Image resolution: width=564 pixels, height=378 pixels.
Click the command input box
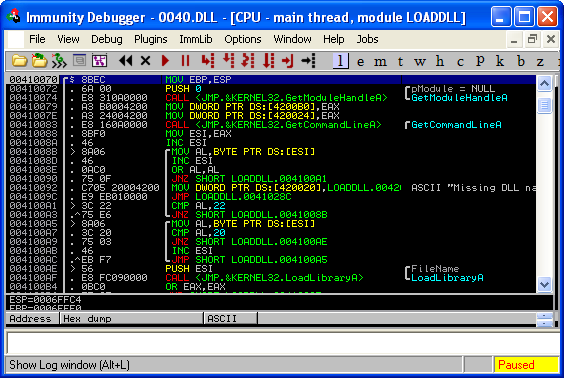coord(282,343)
